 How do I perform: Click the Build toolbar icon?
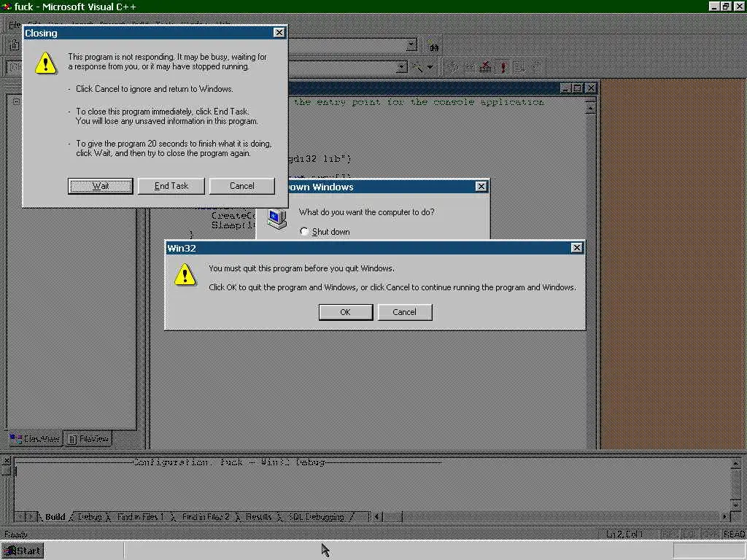[x=470, y=67]
